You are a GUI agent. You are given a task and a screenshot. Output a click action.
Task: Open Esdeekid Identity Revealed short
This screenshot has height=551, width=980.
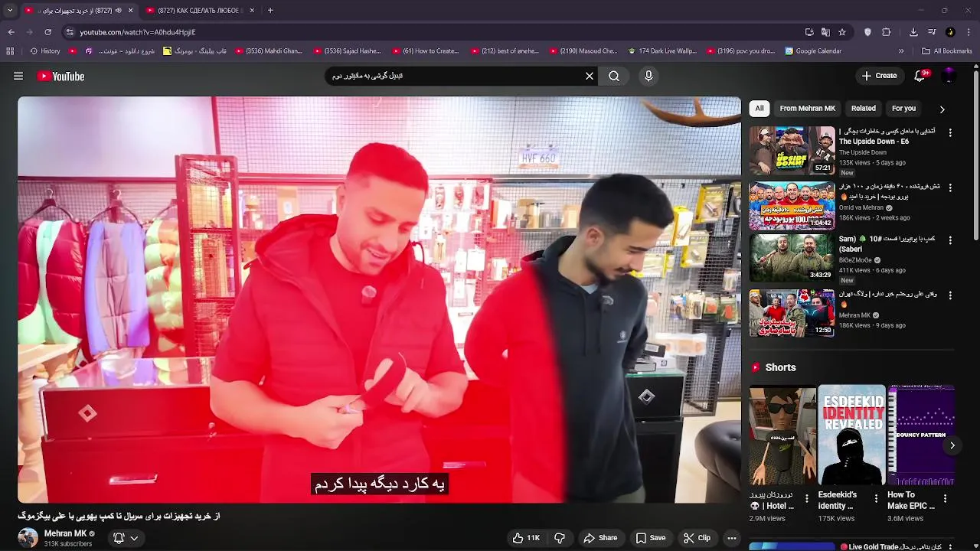(851, 435)
